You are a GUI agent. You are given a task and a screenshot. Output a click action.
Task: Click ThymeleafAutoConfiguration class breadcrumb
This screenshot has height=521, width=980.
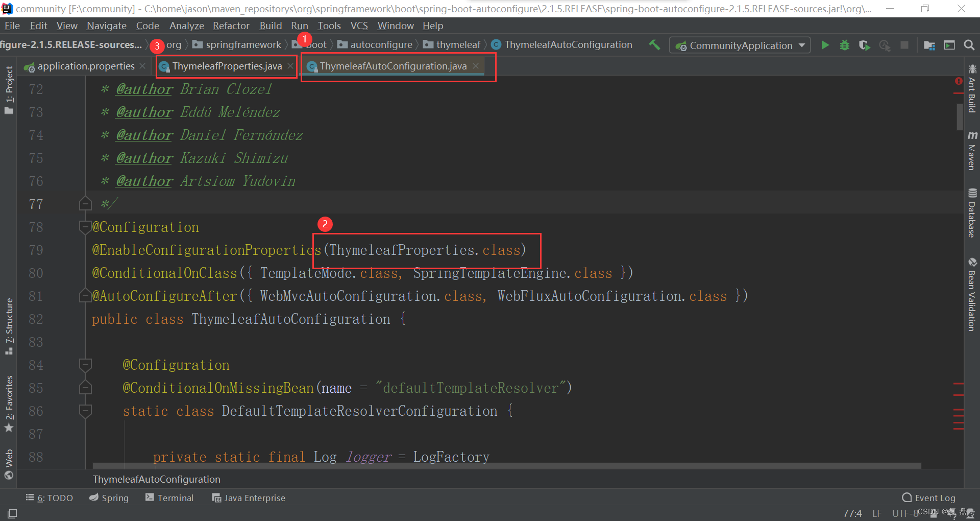561,45
